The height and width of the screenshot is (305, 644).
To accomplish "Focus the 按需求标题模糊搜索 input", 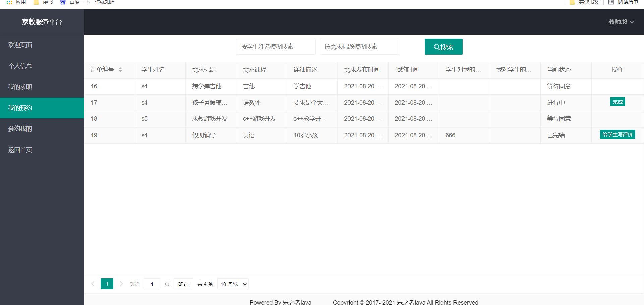I will [x=360, y=47].
